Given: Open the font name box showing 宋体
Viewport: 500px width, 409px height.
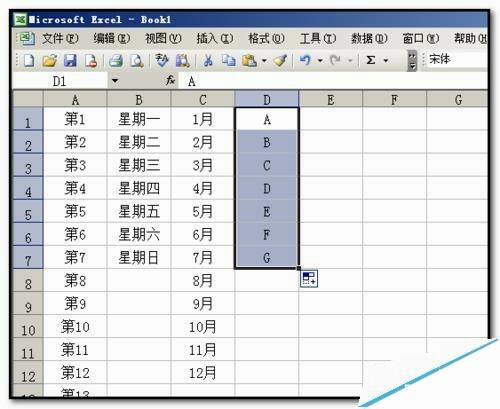Looking at the screenshot, I should [x=457, y=60].
